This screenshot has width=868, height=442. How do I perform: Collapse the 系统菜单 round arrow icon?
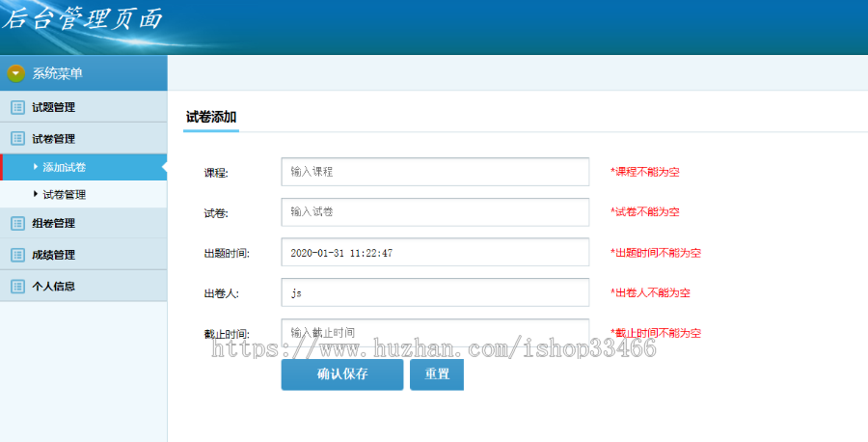[16, 73]
